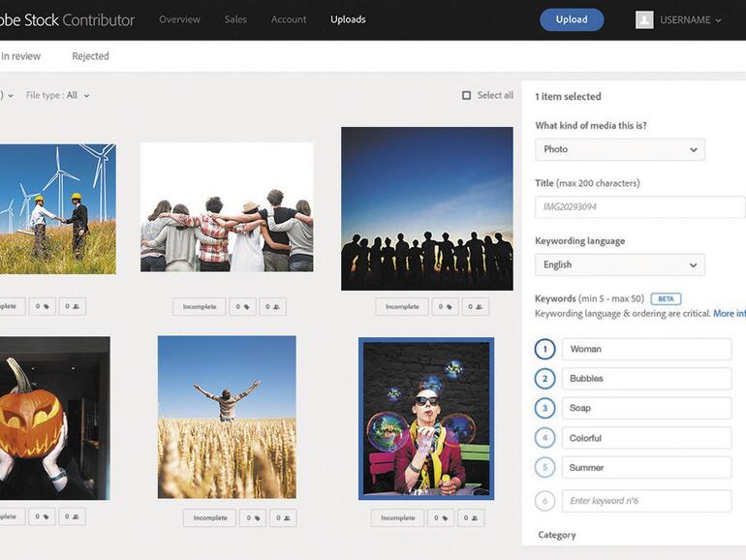This screenshot has width=746, height=560.
Task: Click the keyword field containing Summer
Action: click(646, 468)
